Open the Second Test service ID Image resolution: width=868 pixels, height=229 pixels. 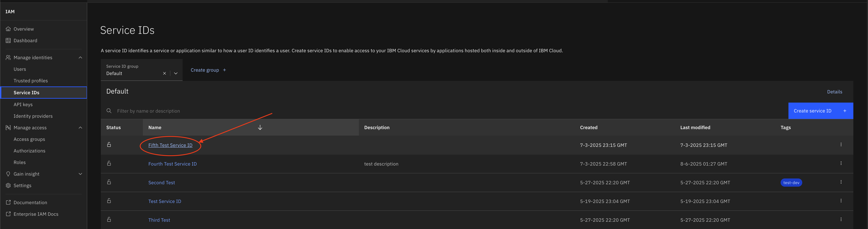[162, 183]
